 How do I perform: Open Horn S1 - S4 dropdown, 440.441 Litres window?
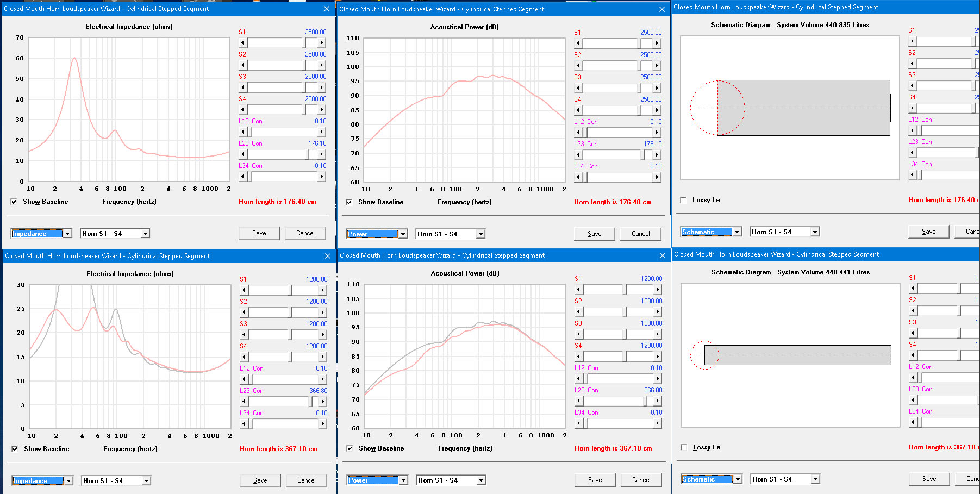(x=815, y=479)
